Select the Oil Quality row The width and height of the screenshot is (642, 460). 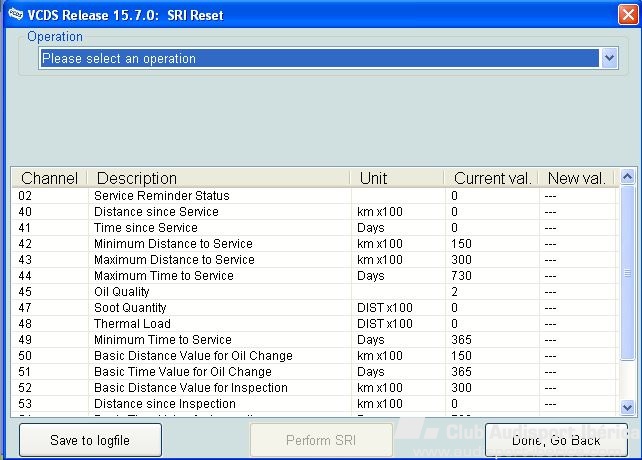tap(122, 292)
